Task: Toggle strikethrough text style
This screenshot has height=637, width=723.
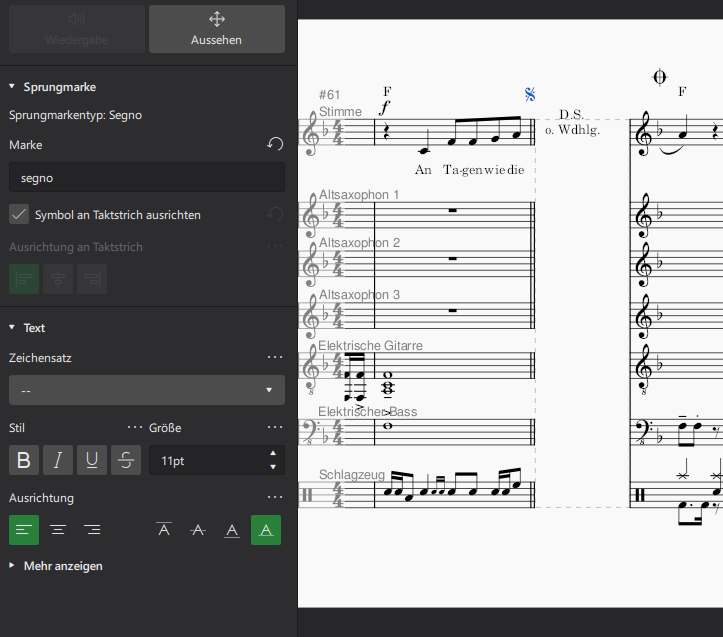Action: (126, 460)
